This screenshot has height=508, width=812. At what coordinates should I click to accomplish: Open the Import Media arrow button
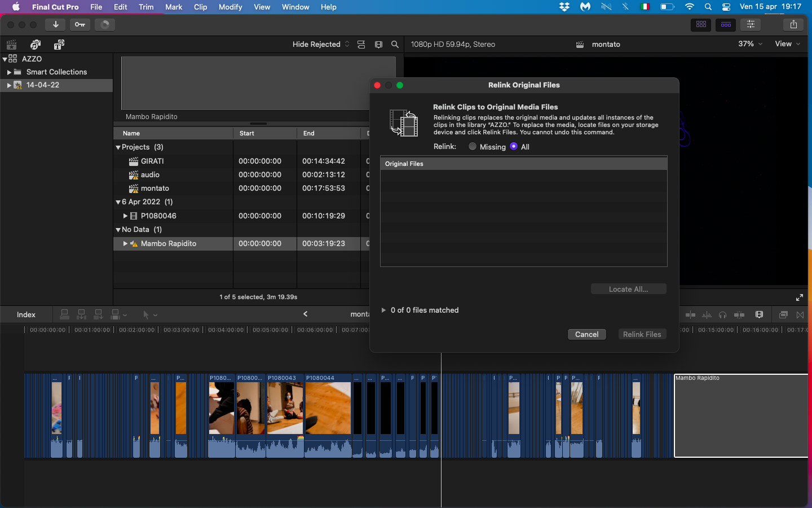click(x=55, y=24)
